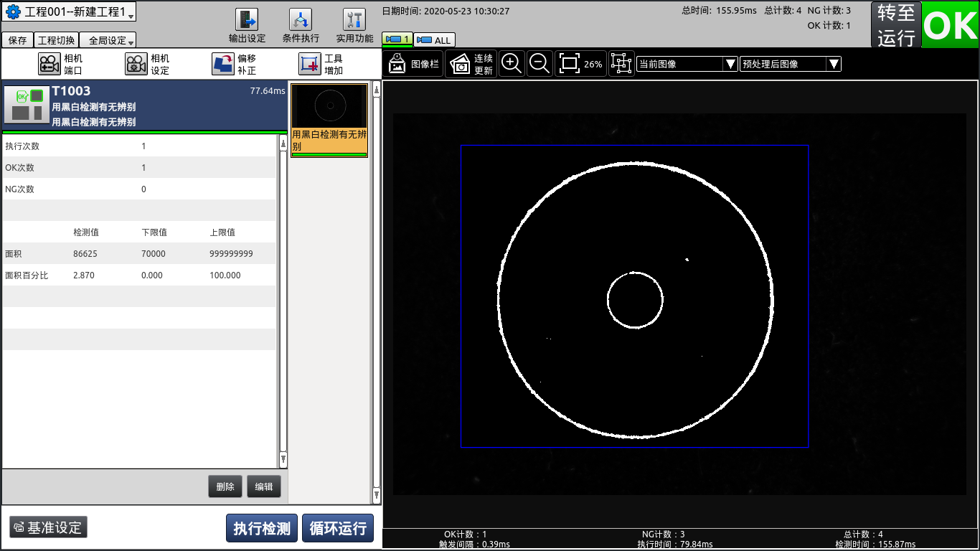Switch to camera 1 tab

pos(397,39)
